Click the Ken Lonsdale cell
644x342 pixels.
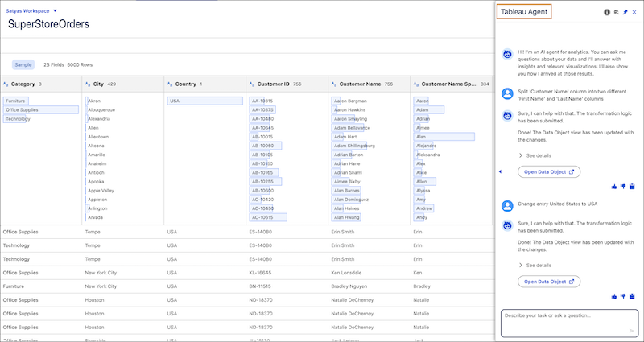pyautogui.click(x=347, y=273)
